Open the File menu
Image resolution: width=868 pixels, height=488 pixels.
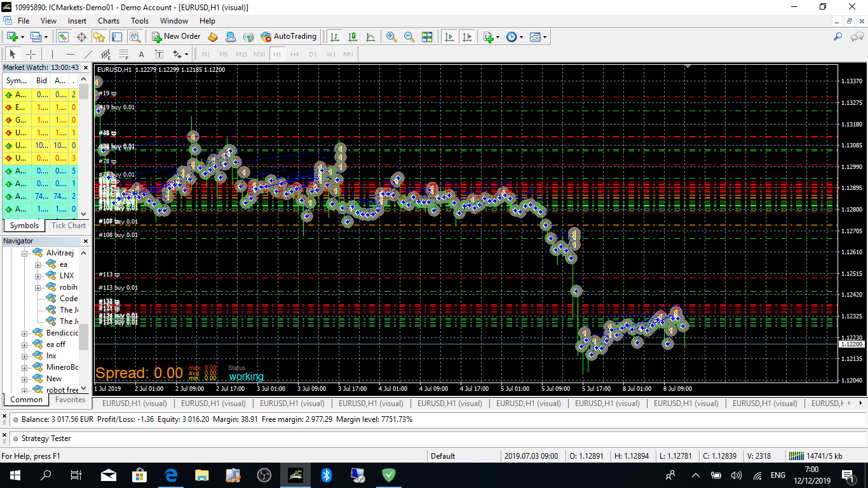coord(24,21)
